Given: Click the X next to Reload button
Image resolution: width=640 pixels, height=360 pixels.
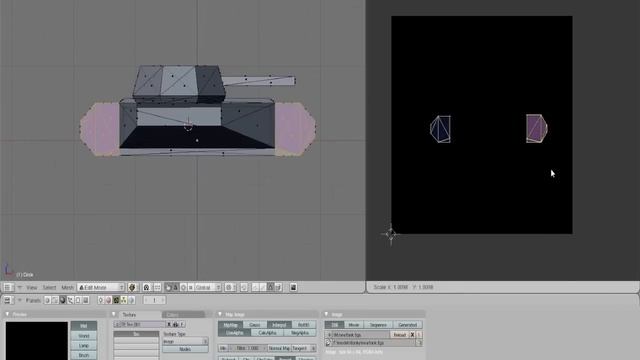Looking at the screenshot, I should coord(412,335).
